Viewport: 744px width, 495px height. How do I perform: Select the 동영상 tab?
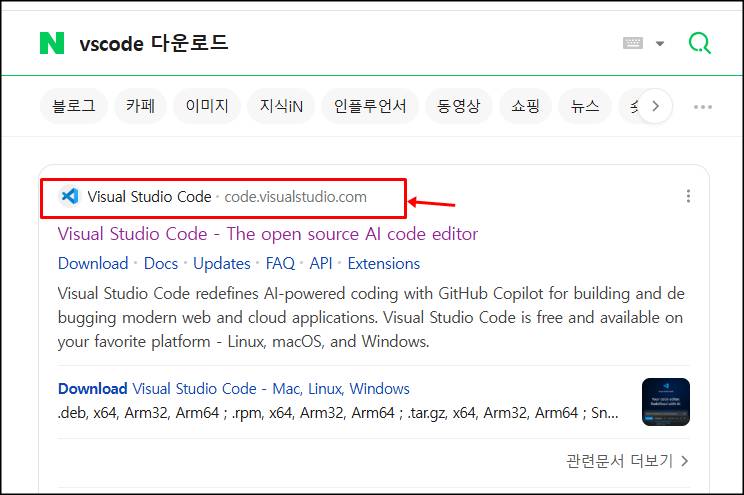(x=458, y=106)
